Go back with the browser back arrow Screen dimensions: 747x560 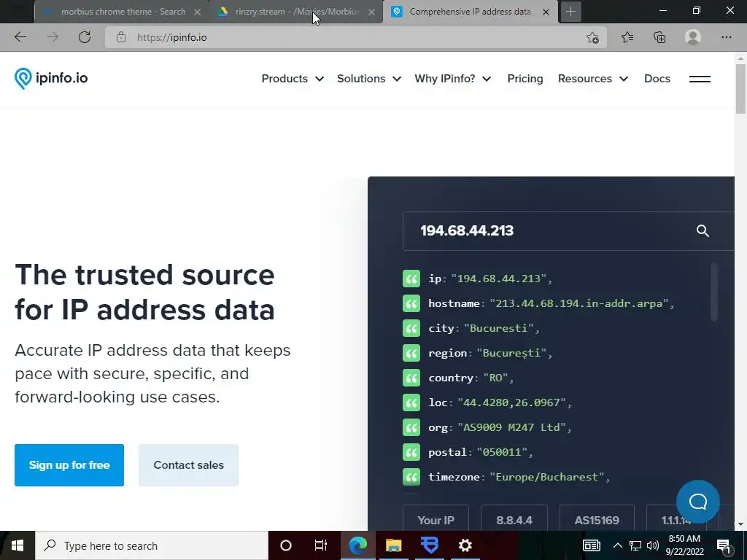[20, 37]
